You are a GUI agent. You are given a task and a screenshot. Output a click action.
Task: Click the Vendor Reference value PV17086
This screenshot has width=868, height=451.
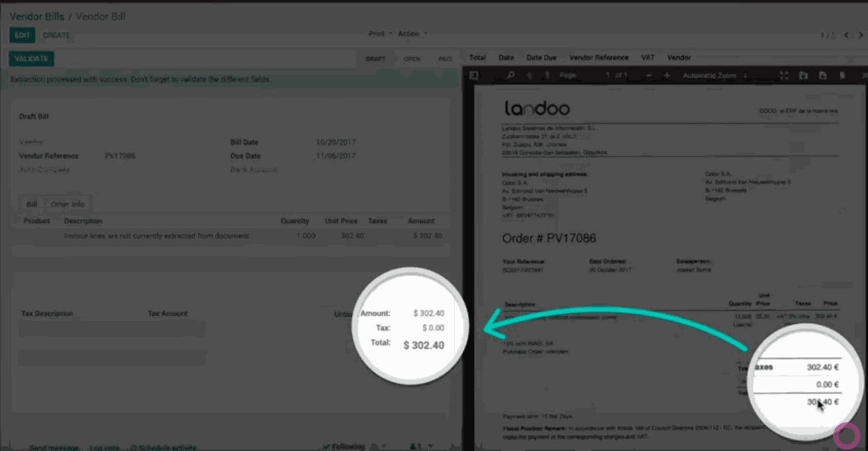[x=120, y=156]
